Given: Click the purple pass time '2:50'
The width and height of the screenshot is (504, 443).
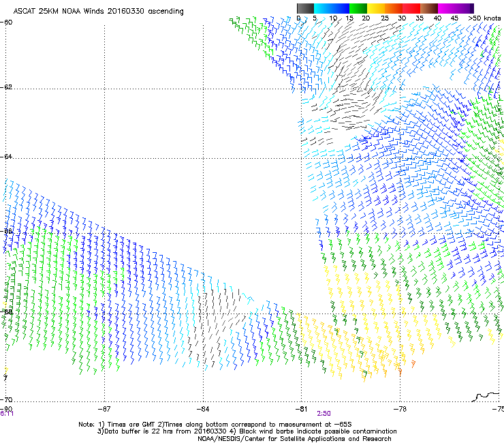Looking at the screenshot, I should pos(324,414).
